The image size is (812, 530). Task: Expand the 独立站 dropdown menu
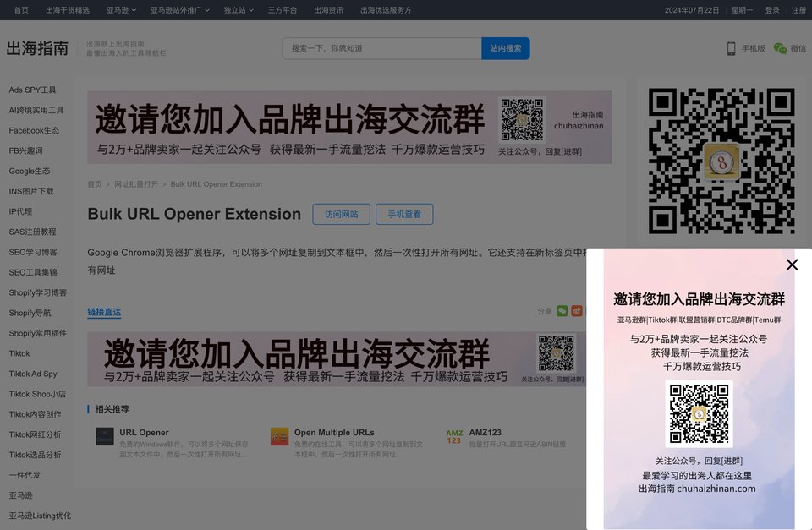(239, 10)
